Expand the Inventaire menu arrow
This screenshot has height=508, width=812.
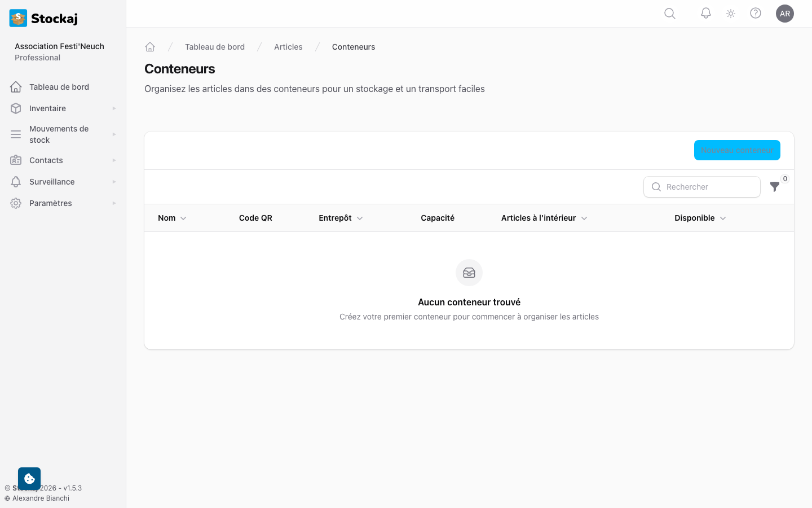(x=114, y=108)
